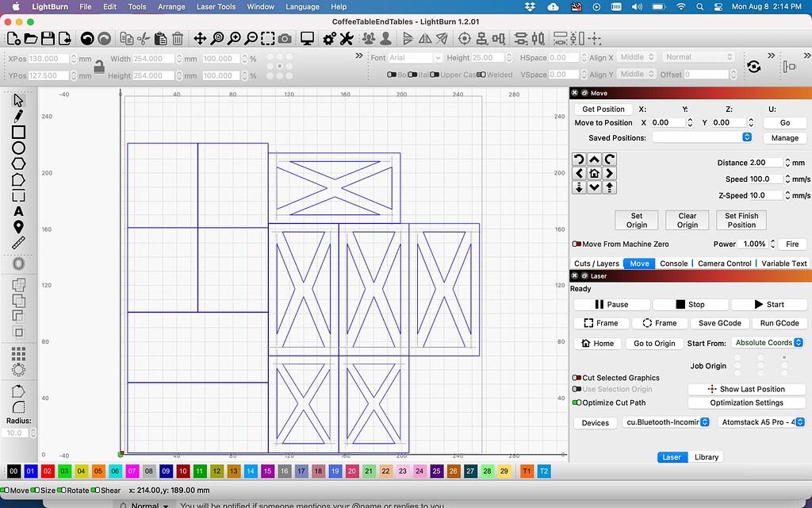Viewport: 812px width, 508px height.
Task: Click the Go to Origin button
Action: pos(653,343)
